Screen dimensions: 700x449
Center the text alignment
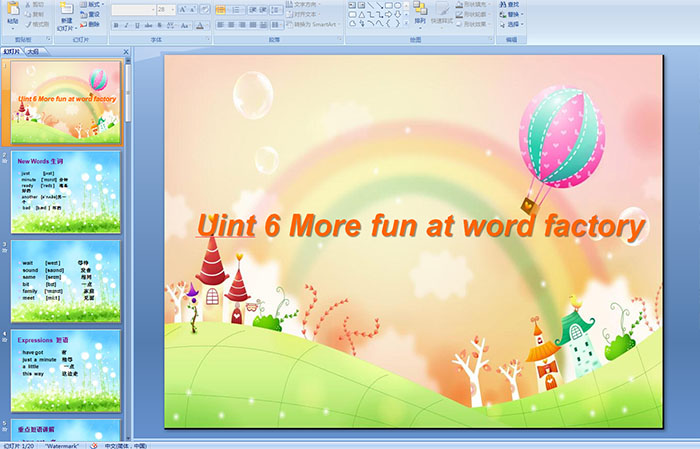[231, 25]
